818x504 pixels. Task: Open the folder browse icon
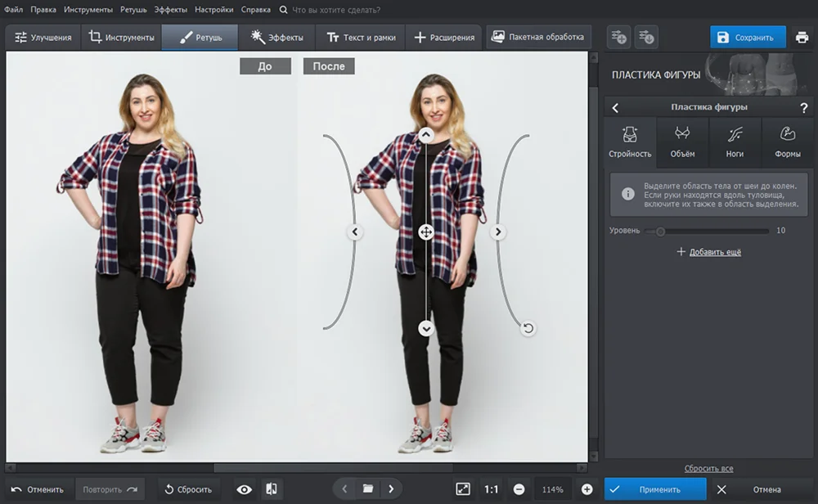click(x=368, y=489)
